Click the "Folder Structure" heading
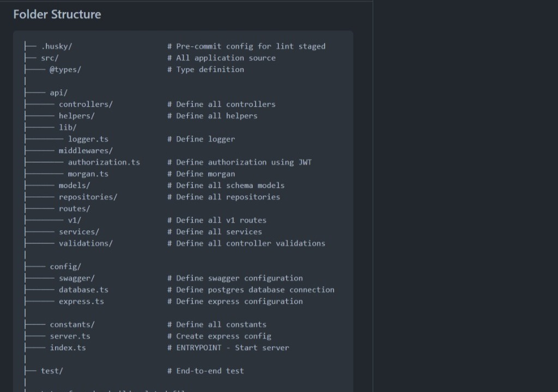558x392 pixels. coord(57,15)
